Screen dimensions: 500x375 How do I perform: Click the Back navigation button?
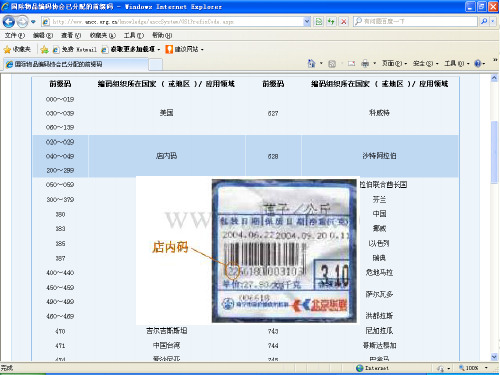click(x=9, y=22)
